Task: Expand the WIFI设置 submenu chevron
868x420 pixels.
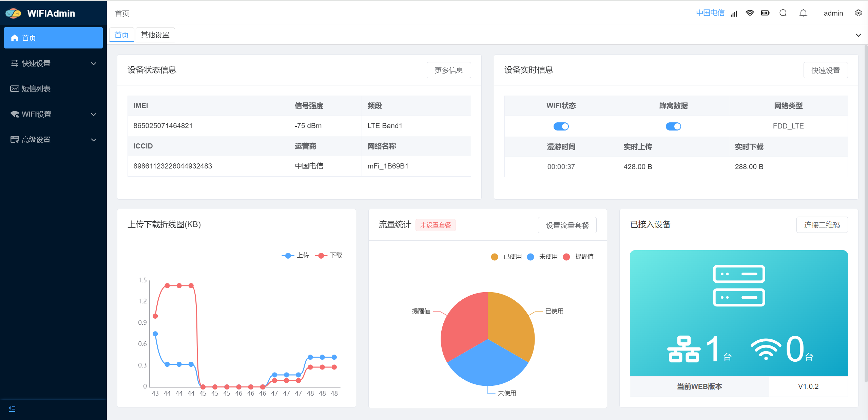Action: pyautogui.click(x=94, y=114)
